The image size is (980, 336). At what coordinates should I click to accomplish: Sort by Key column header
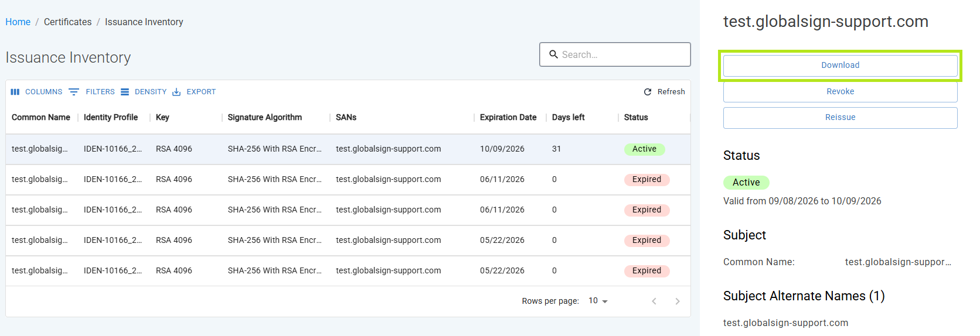coord(162,118)
